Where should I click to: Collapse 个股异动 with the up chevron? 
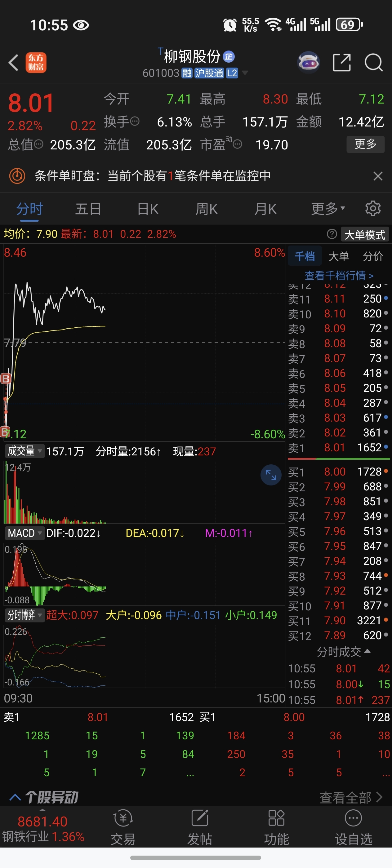(15, 797)
